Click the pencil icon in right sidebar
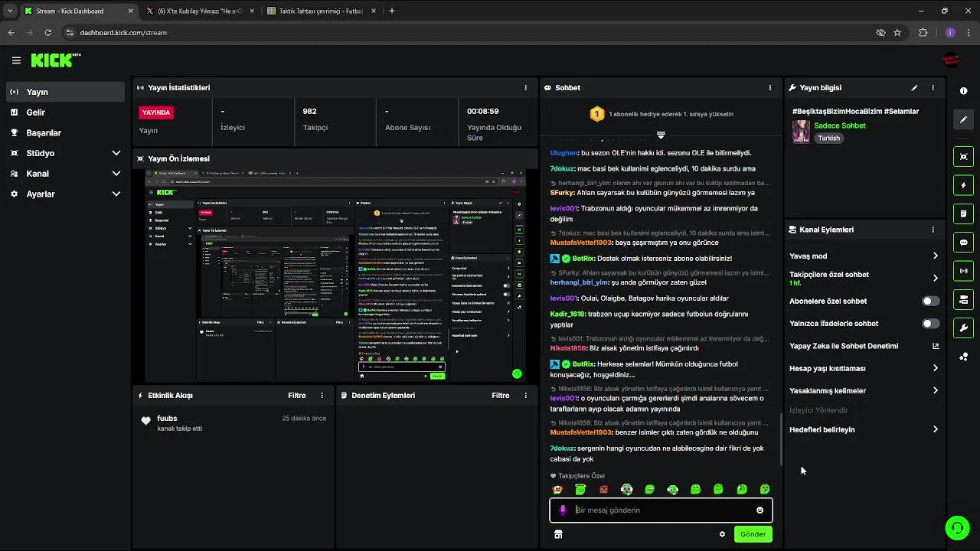 pyautogui.click(x=963, y=119)
